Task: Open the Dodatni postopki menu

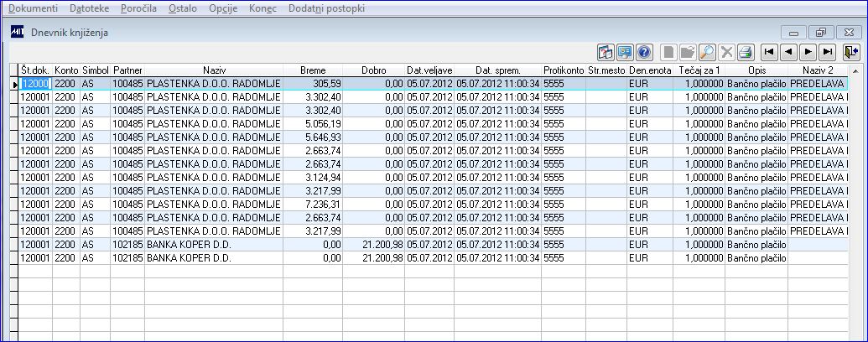Action: [326, 8]
